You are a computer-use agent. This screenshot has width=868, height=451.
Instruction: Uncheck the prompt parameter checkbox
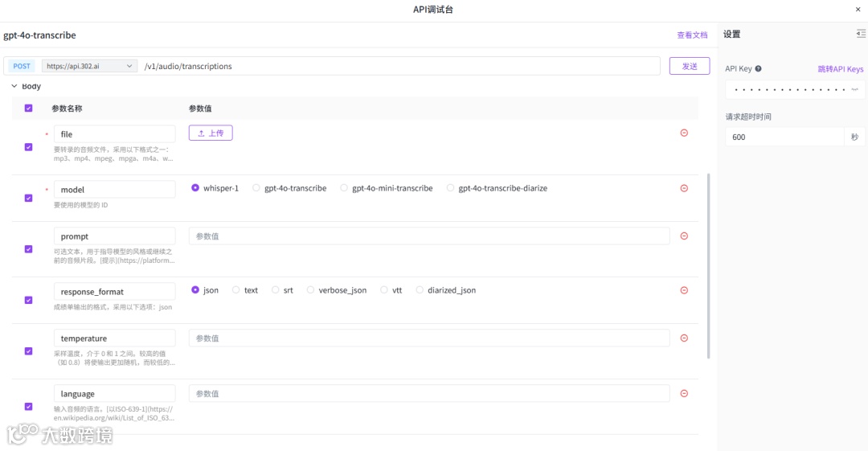coord(28,248)
